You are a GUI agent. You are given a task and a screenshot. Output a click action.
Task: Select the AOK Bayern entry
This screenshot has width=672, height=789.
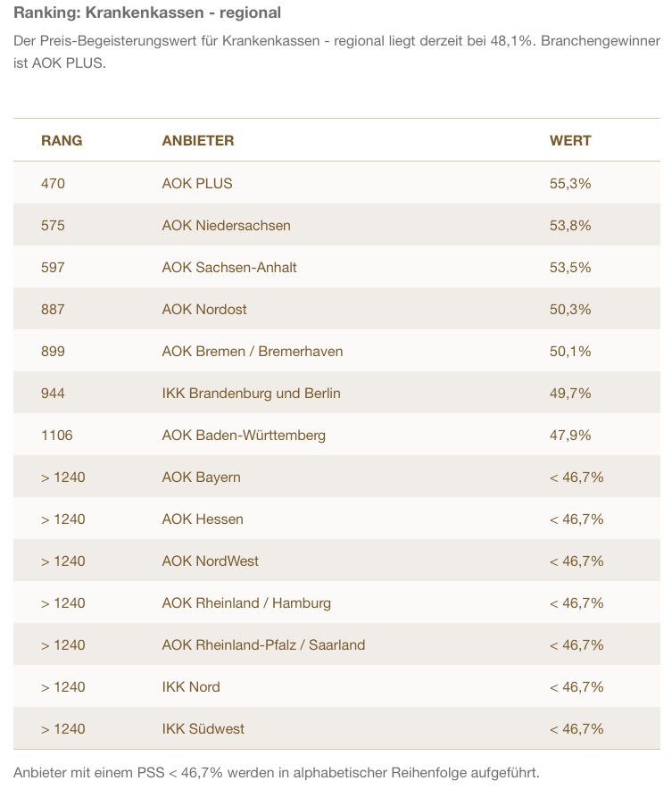pos(201,478)
